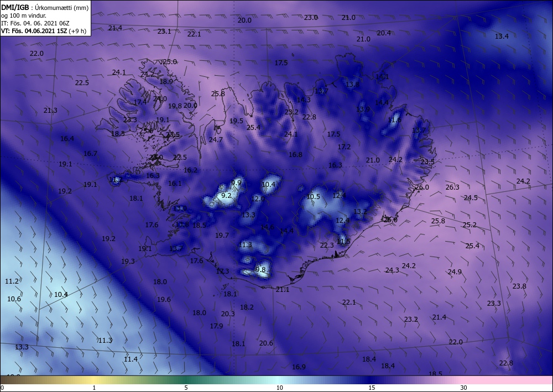Click the value 19.7 on the map
Image resolution: width=553 pixels, height=392 pixels.
[x=222, y=235]
